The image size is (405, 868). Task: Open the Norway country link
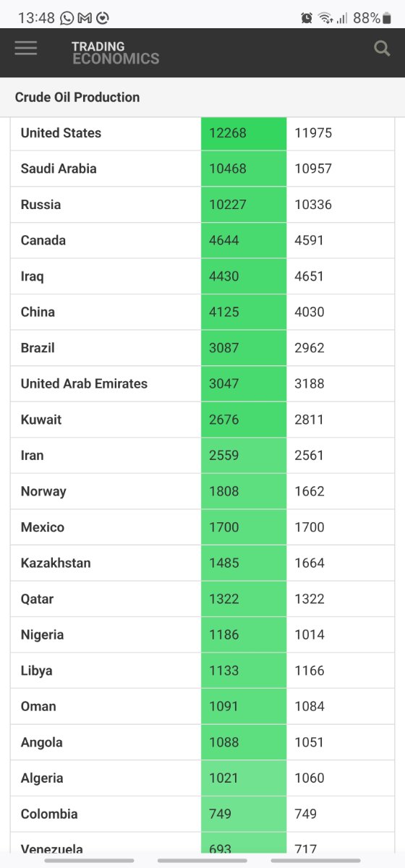click(43, 492)
